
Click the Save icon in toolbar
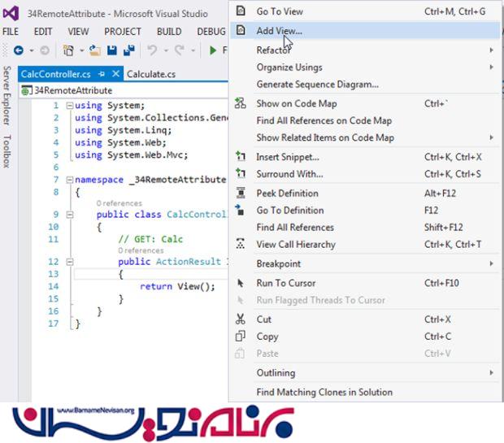[112, 50]
